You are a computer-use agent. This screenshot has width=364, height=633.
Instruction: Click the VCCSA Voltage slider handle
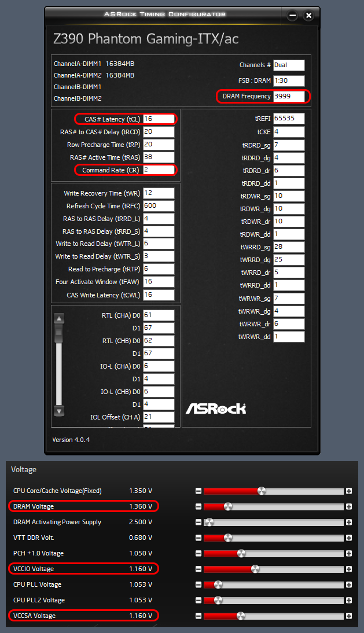point(241,616)
